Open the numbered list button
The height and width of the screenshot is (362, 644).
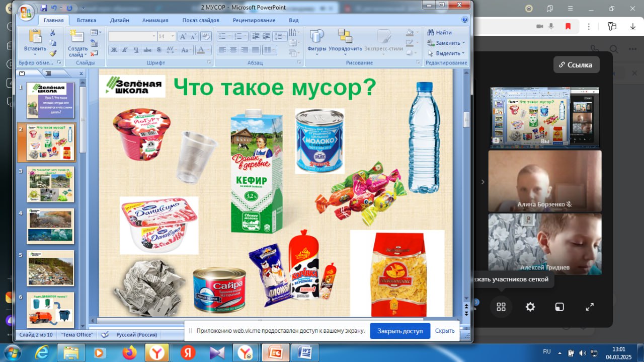(239, 36)
